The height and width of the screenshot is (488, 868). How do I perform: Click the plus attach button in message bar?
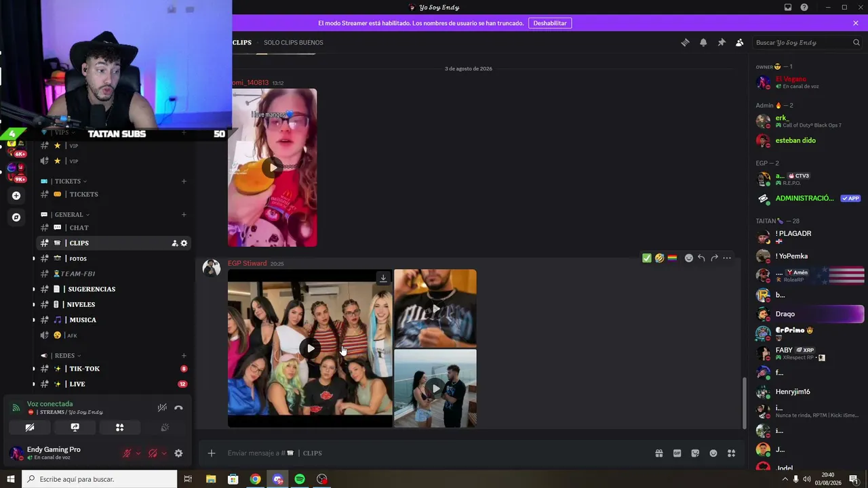212,453
